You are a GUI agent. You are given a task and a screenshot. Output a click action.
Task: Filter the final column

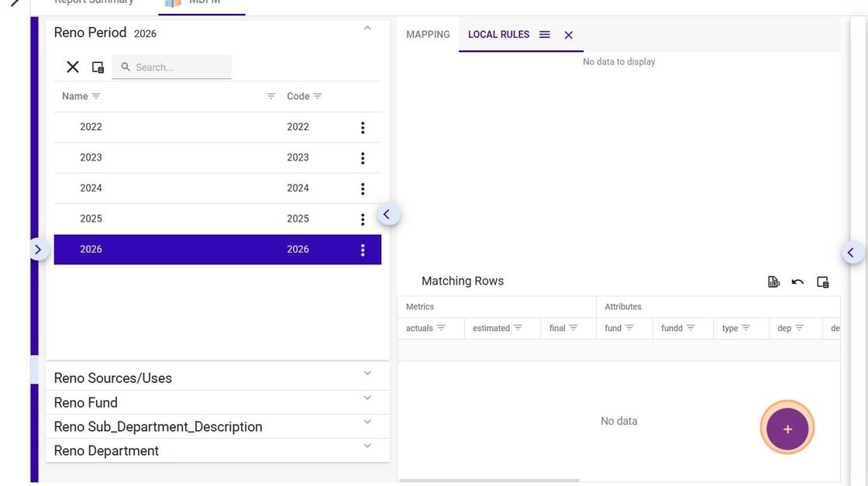tap(573, 328)
